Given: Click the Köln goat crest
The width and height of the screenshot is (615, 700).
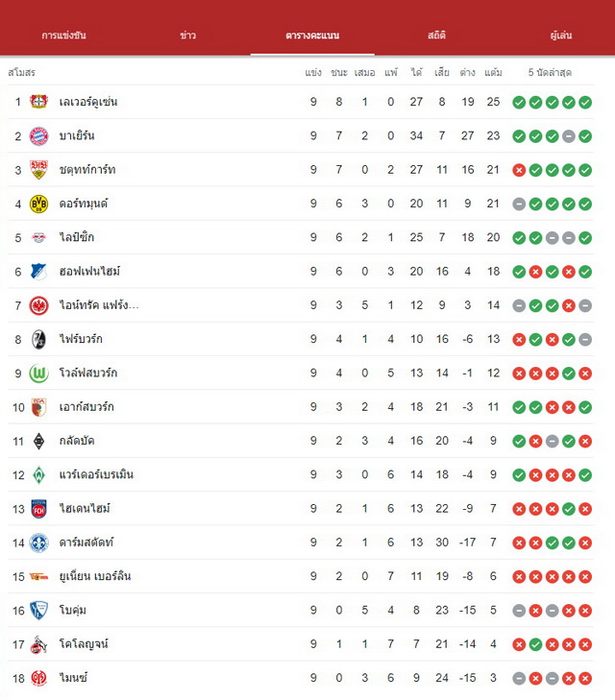Looking at the screenshot, I should tap(38, 644).
